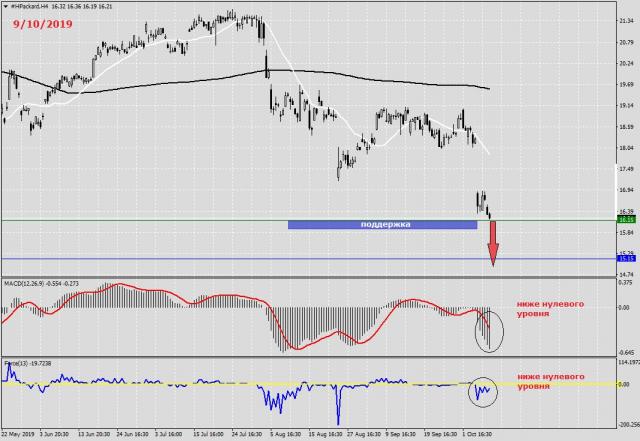
Task: Click the 22 May 2019 time axis label
Action: (x=20, y=435)
